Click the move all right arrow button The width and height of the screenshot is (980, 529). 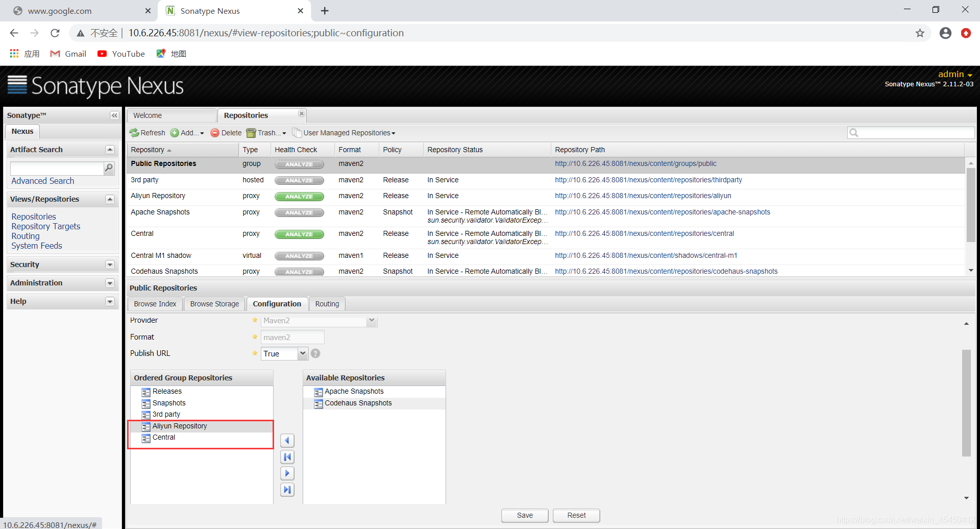287,490
